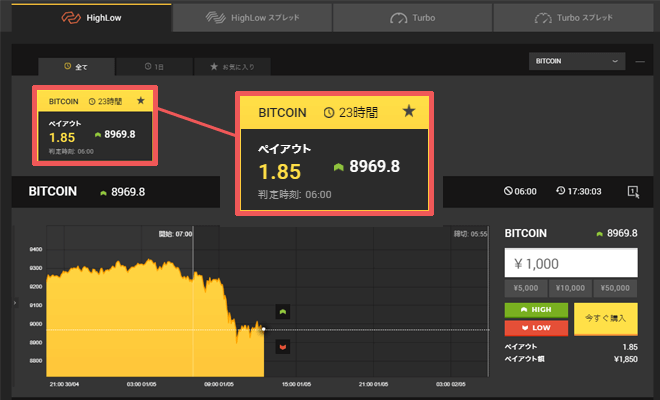Expand the left side panel arrow by the chart
Screen dimensions: 660x400
[x=15, y=302]
